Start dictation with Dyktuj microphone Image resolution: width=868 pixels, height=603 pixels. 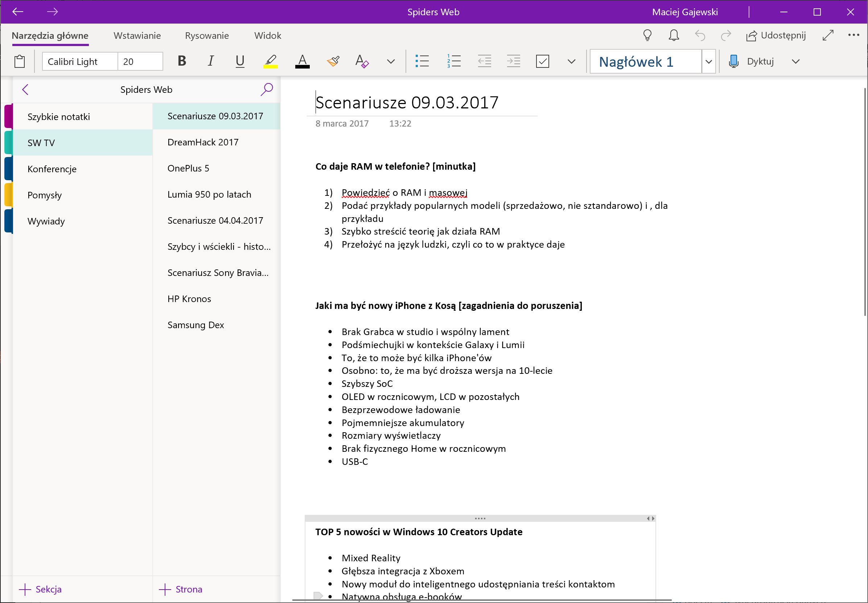click(751, 61)
